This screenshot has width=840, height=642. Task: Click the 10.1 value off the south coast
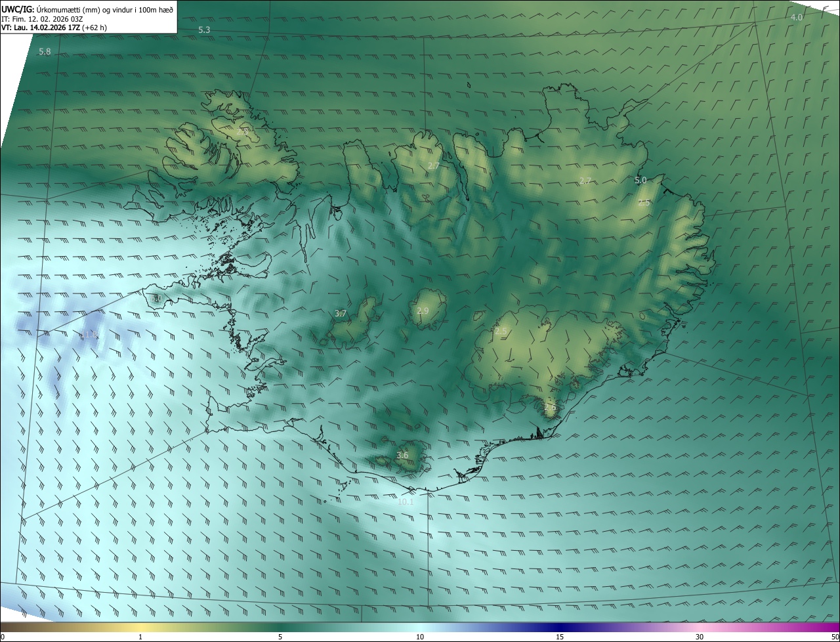406,502
